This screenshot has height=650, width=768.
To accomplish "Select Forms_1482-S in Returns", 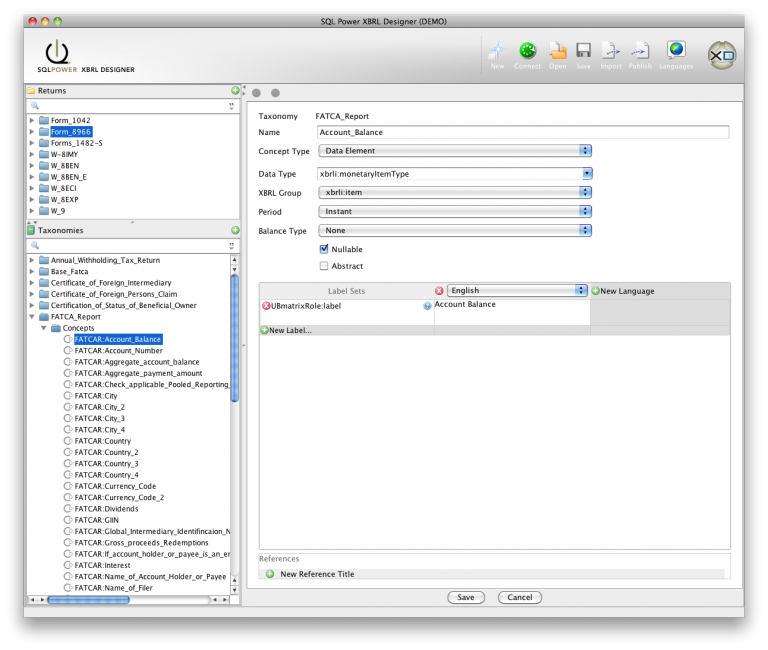I will click(76, 143).
